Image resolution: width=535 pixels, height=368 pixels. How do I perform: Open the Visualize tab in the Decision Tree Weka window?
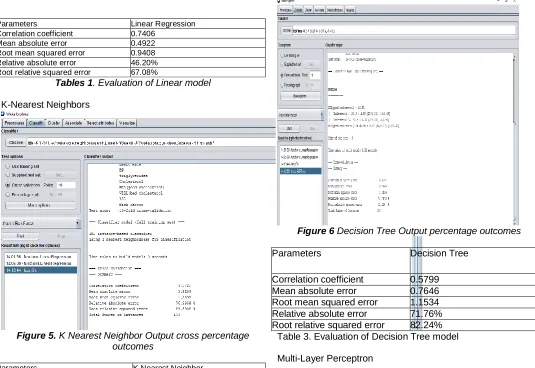click(x=350, y=10)
